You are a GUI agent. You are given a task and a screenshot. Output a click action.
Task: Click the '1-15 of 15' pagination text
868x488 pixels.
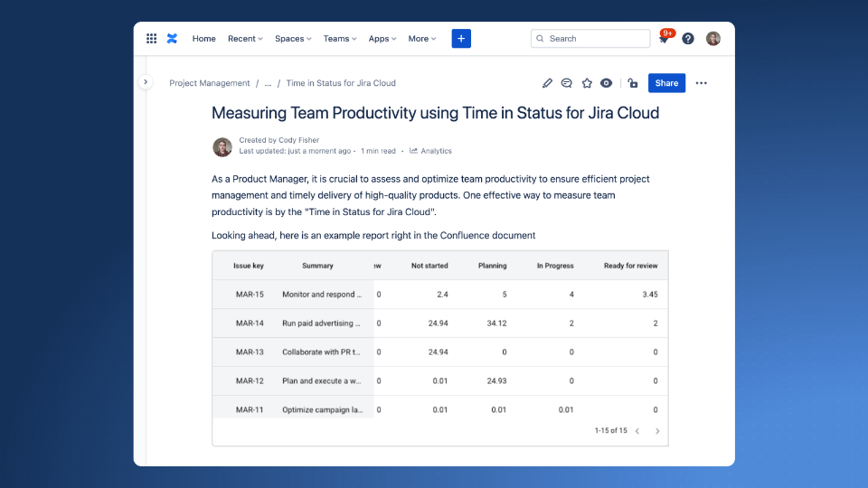point(610,430)
